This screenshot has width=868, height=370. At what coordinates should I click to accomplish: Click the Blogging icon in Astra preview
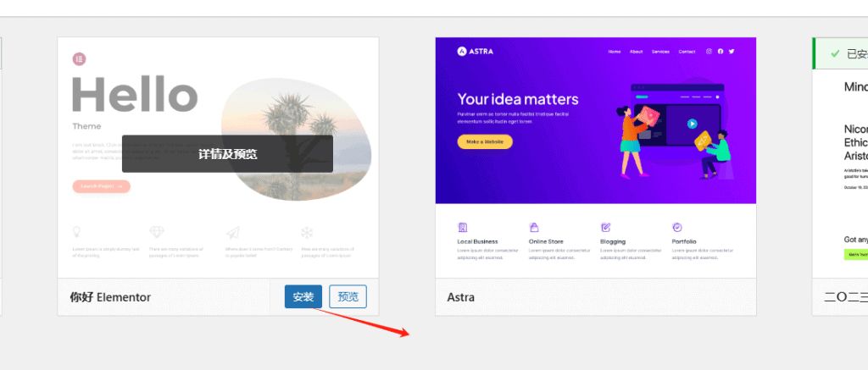pos(605,228)
